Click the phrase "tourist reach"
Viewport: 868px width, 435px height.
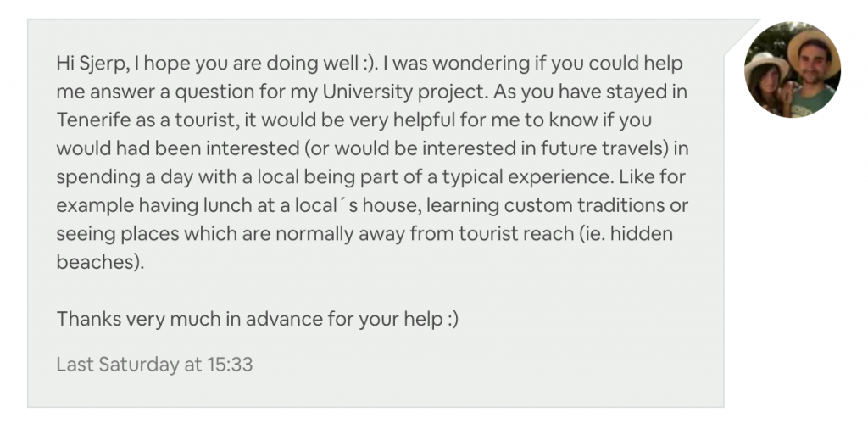click(x=516, y=234)
